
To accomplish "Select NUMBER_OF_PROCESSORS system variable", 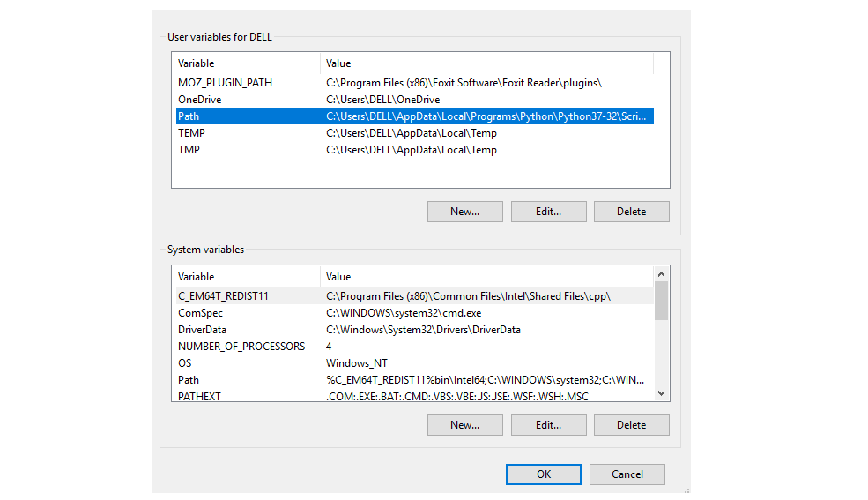I will click(x=415, y=346).
